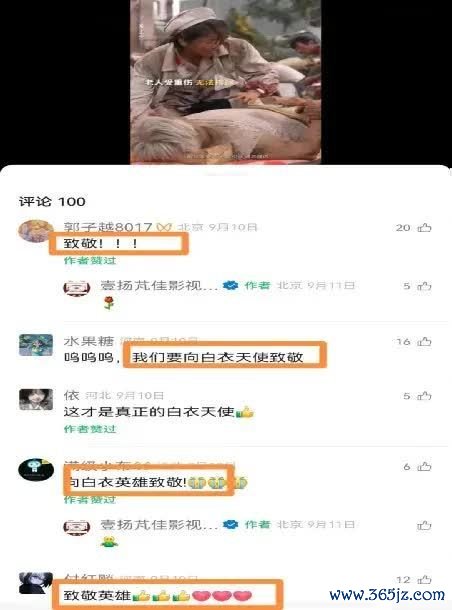Like the author's rose emoji reply
The image size is (452, 610).
pyautogui.click(x=424, y=286)
